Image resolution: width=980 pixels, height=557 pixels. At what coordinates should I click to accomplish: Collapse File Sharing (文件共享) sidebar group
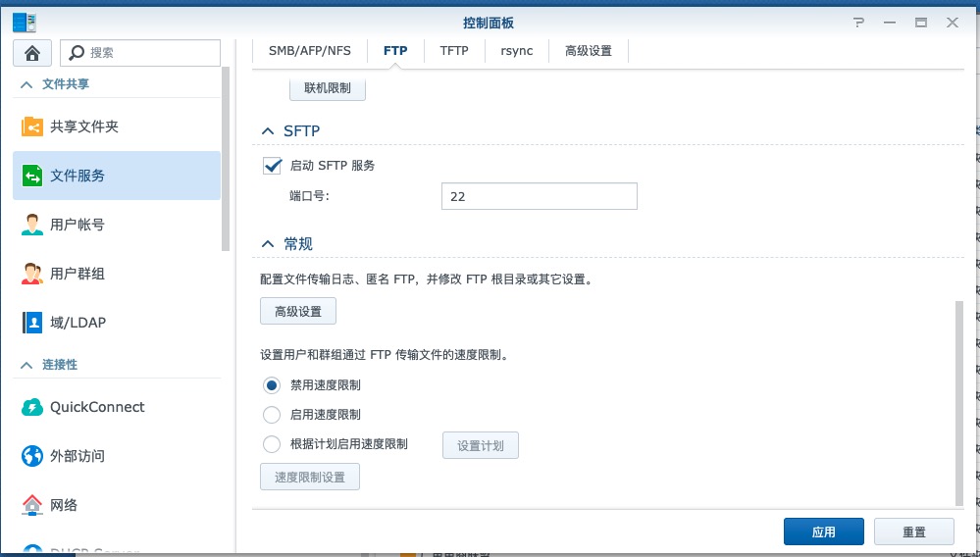point(26,84)
